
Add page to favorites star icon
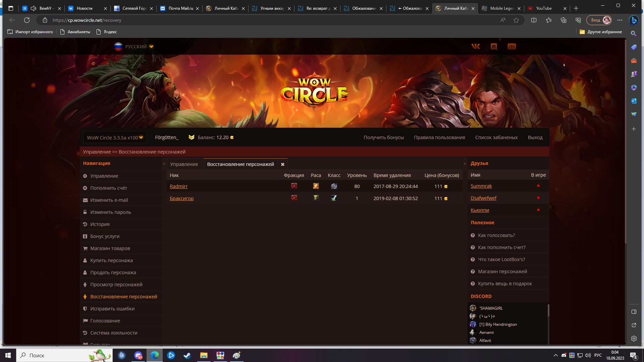click(x=516, y=20)
